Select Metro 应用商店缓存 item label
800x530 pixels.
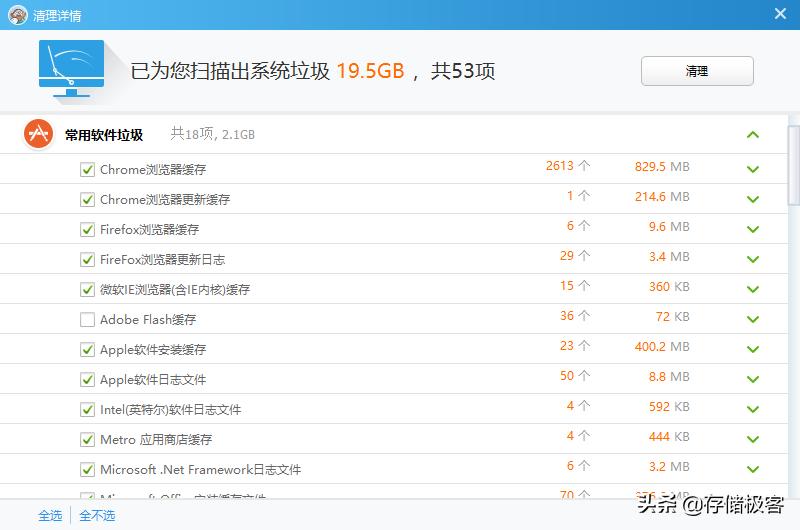tap(156, 440)
